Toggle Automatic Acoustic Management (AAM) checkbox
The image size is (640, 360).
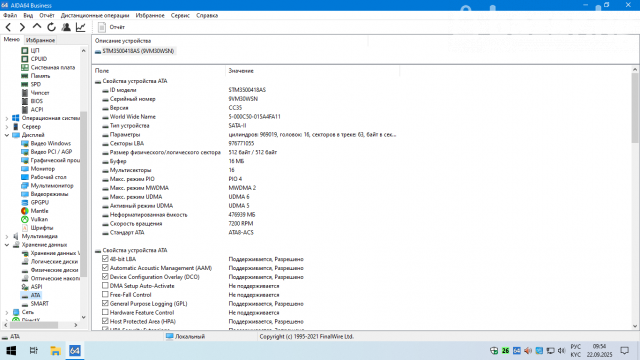(105, 268)
